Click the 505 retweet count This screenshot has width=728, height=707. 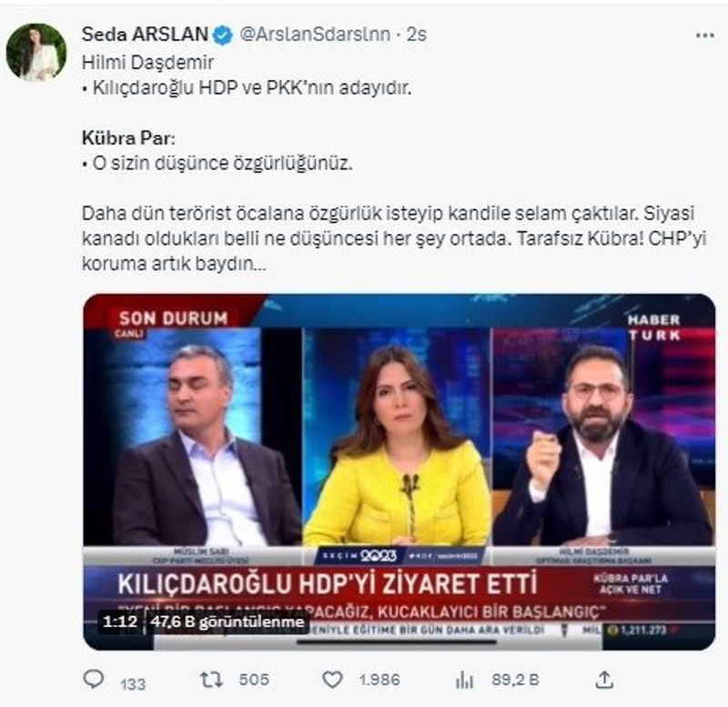pos(254,680)
